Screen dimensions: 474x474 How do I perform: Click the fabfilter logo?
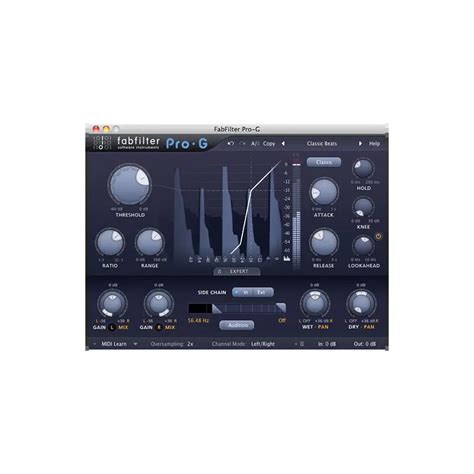(x=127, y=143)
